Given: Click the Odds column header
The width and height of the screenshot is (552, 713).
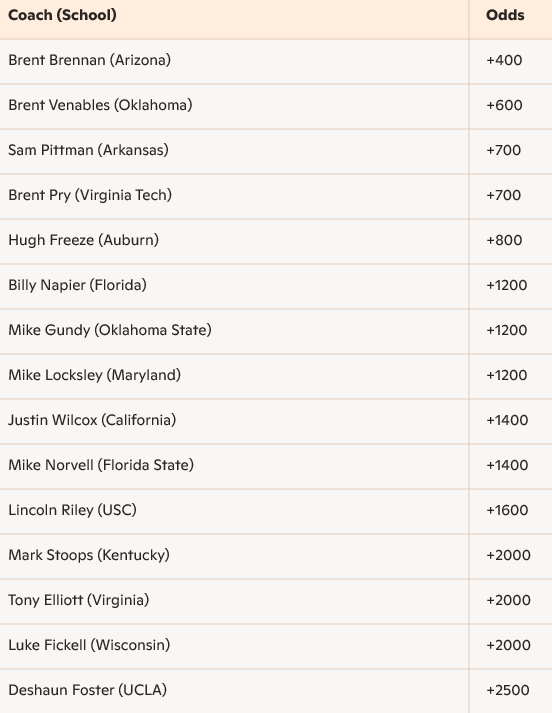Looking at the screenshot, I should click(505, 15).
